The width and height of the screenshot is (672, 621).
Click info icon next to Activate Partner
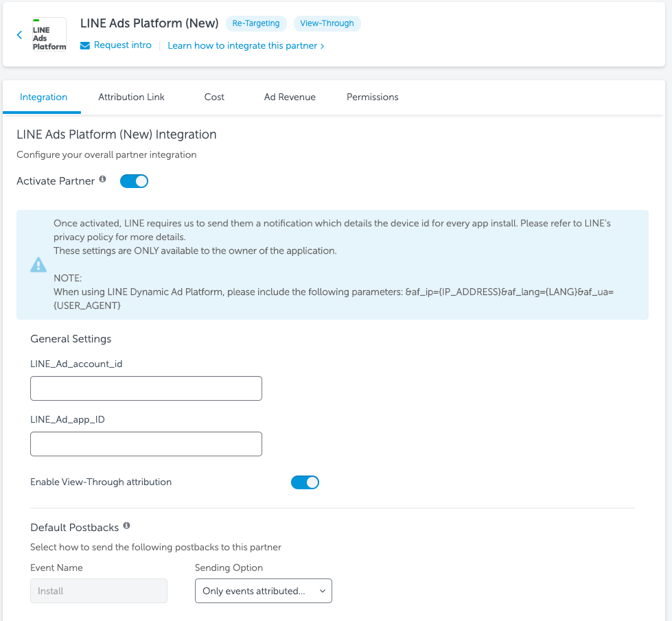(x=103, y=180)
